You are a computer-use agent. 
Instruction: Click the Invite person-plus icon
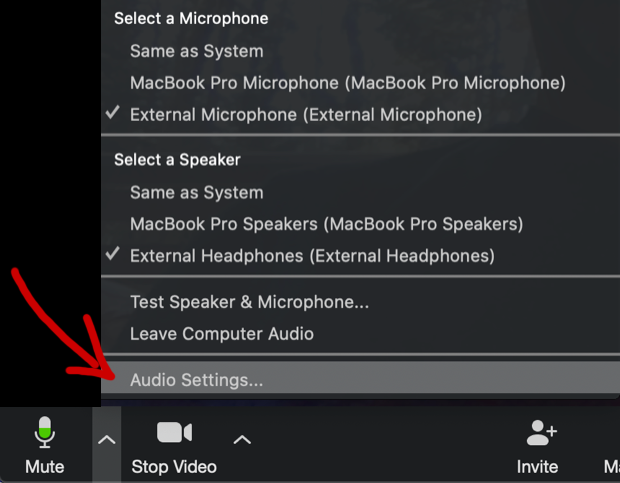[x=541, y=432]
